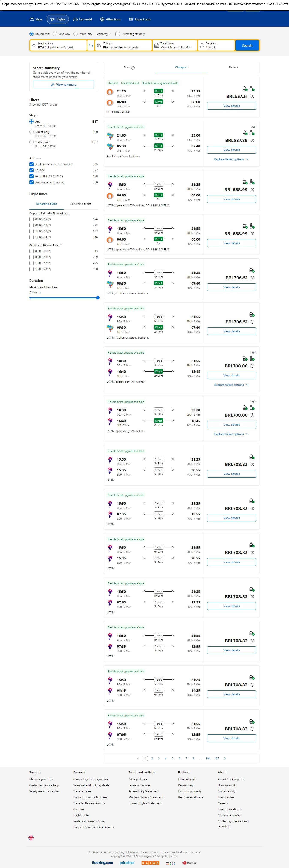The width and height of the screenshot is (289, 868).
Task: Click the Booking.com flag language icon in footer
Action: pos(31,837)
